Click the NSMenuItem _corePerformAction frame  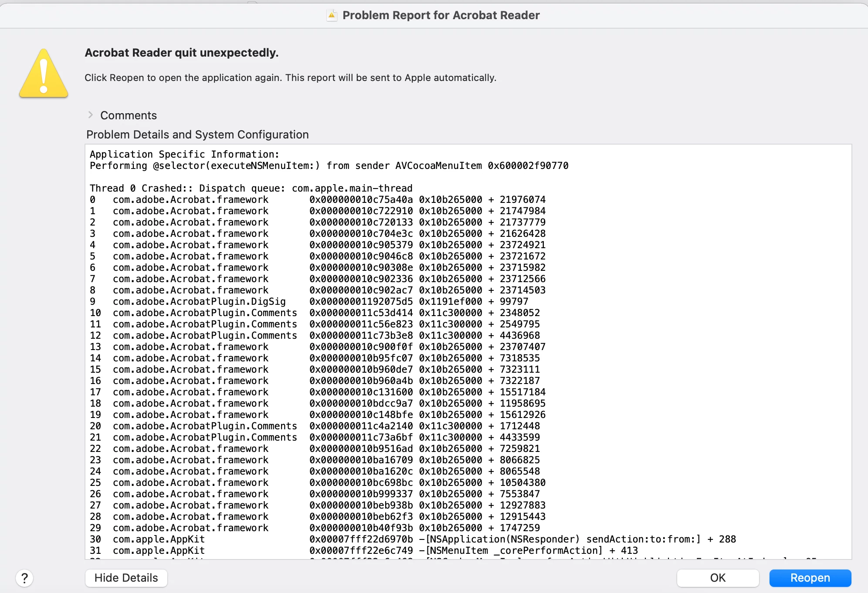point(364,550)
